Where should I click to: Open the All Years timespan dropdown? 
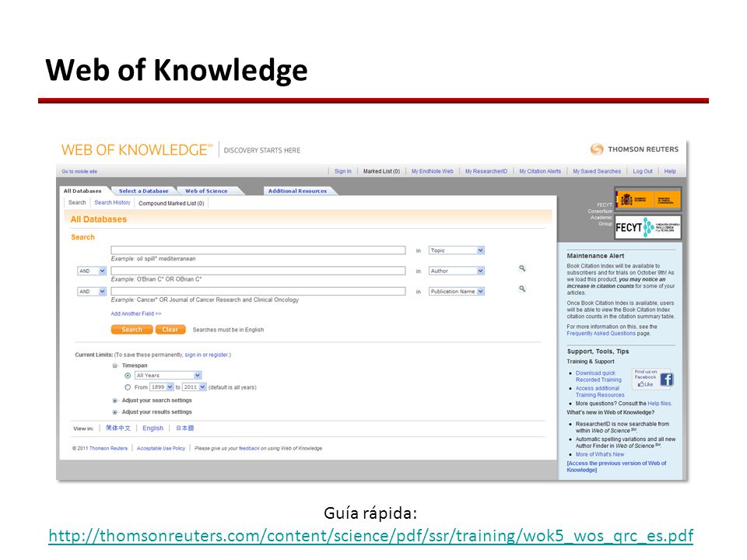pos(168,376)
